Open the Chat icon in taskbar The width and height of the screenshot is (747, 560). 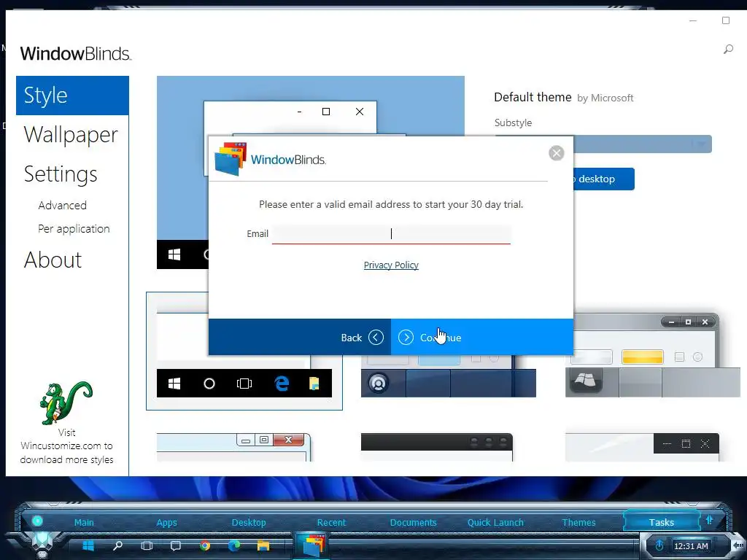point(176,545)
